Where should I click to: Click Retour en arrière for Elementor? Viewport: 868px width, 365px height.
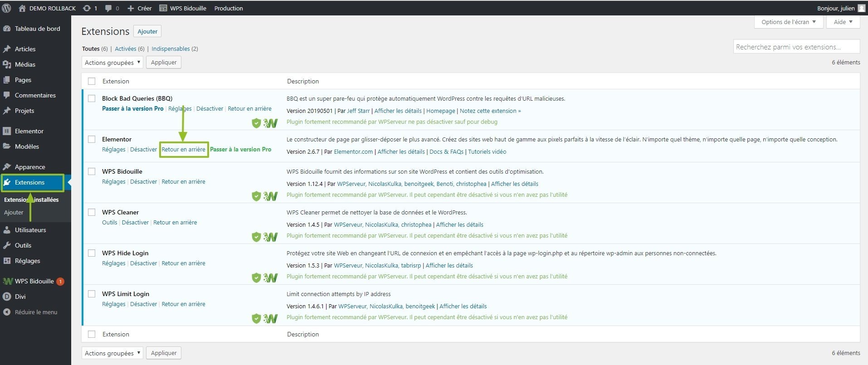click(184, 150)
